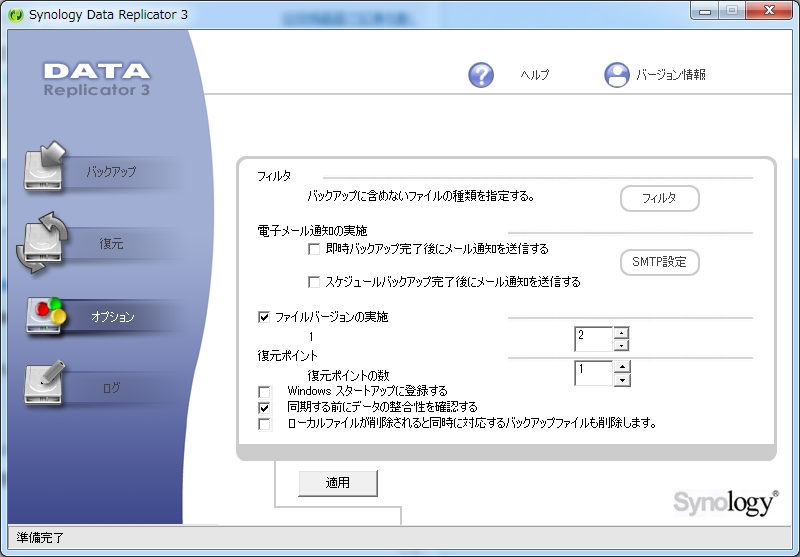Increase file version count spinner up arrow
Screen dimensions: 800x557
(x=621, y=333)
